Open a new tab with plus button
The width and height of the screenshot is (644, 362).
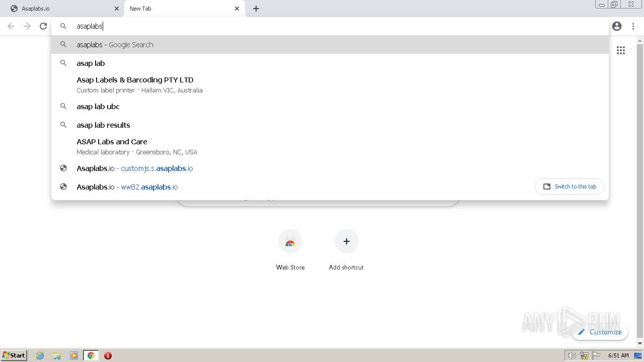coord(256,9)
